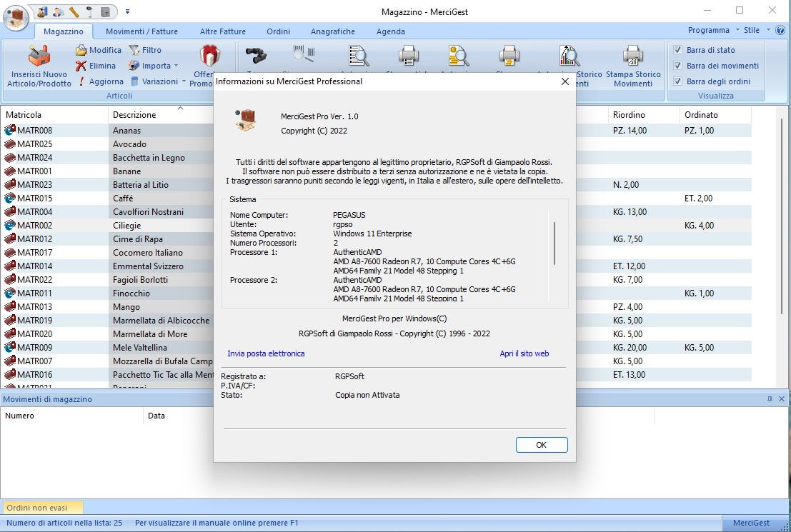Click the list preview magnifier icon in the ribbon
Screen dimensions: 791x532
(x=359, y=56)
